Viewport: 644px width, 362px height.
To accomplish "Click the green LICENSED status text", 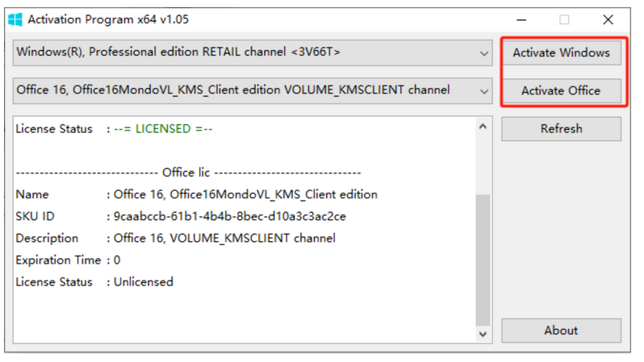I will 163,129.
